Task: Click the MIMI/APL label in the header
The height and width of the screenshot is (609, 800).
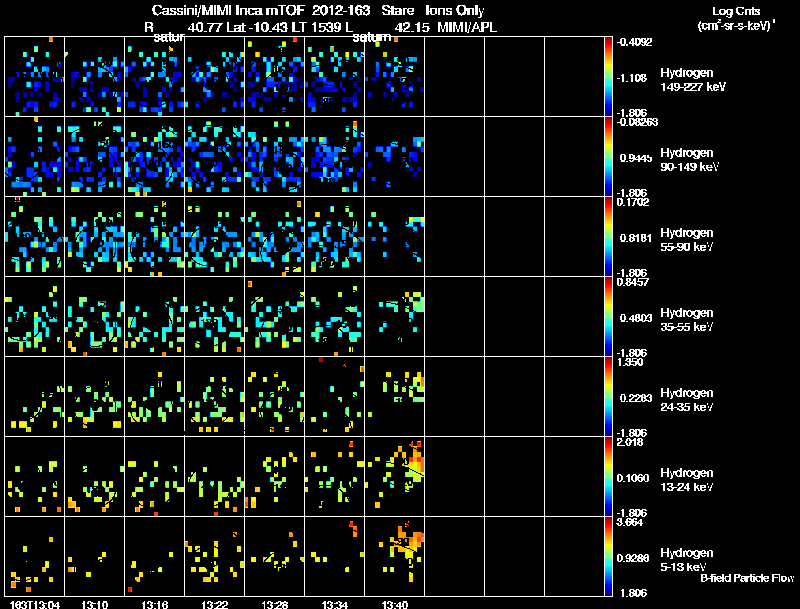Action: click(467, 27)
